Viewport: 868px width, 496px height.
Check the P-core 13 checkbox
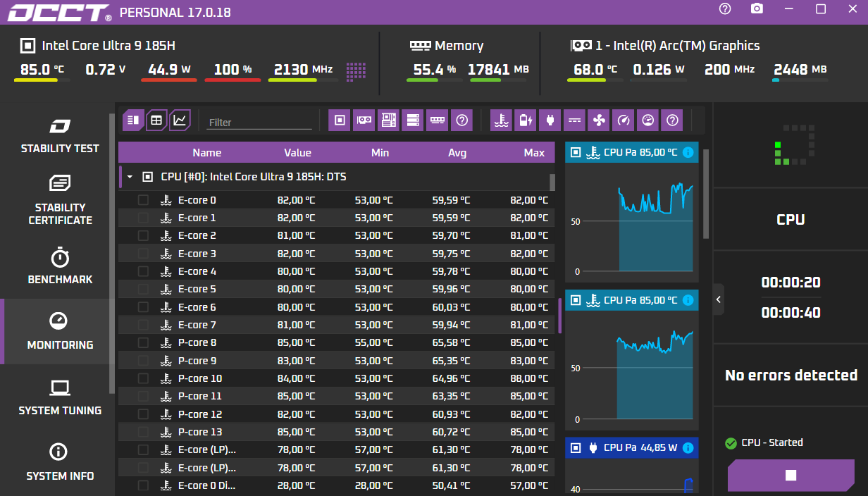tap(144, 432)
